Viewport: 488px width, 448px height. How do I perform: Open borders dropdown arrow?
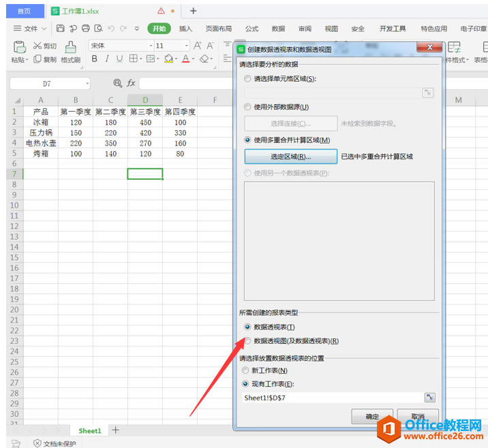140,59
